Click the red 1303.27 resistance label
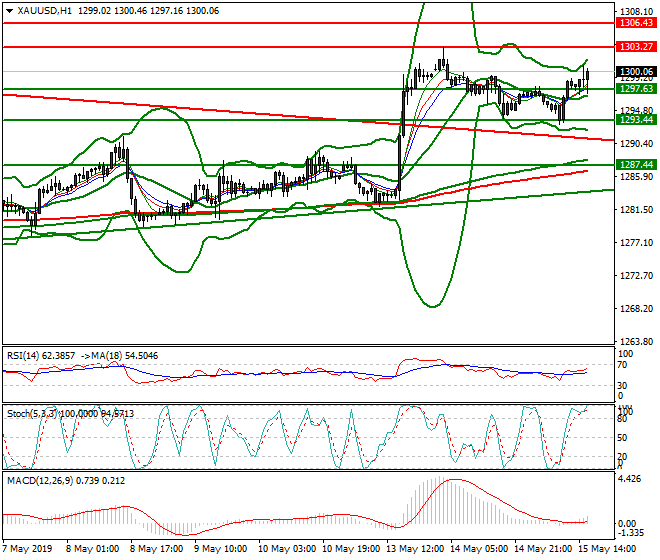The width and height of the screenshot is (660, 560). (636, 47)
